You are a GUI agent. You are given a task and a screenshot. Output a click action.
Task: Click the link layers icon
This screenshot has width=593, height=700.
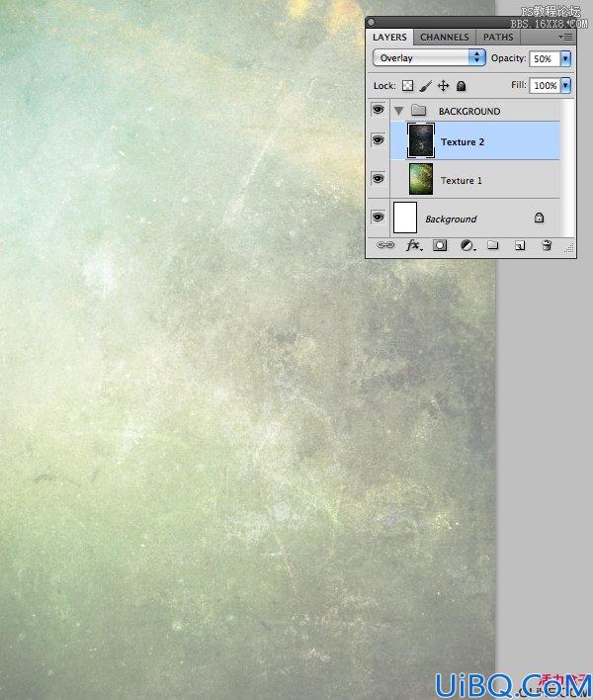tap(385, 245)
